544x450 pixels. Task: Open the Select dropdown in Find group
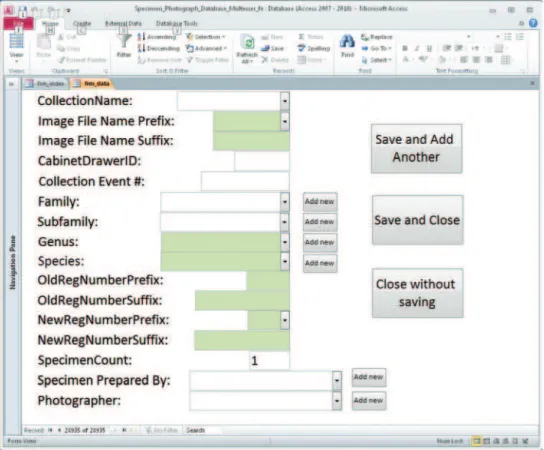coord(377,60)
